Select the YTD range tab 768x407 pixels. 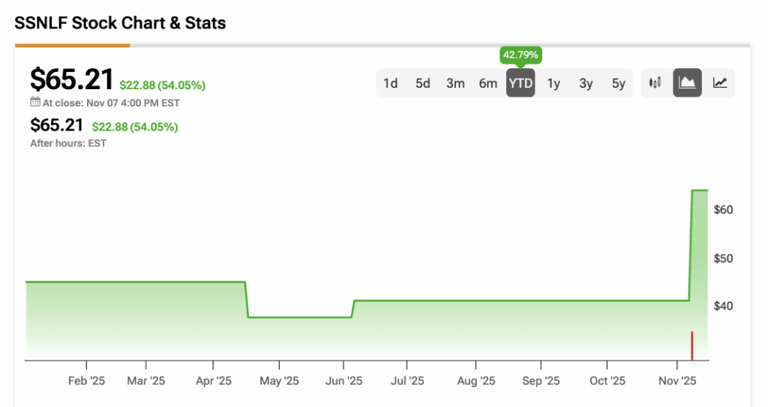click(x=520, y=83)
